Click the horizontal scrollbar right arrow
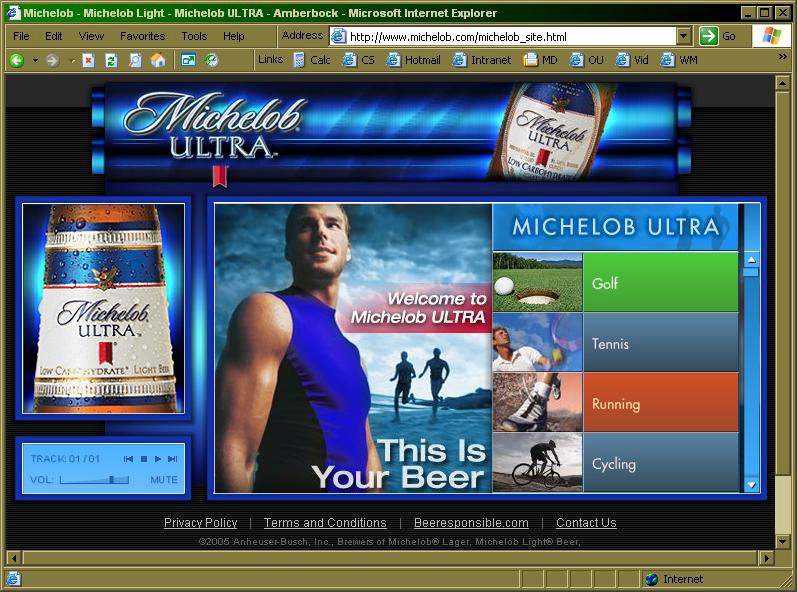 point(767,558)
